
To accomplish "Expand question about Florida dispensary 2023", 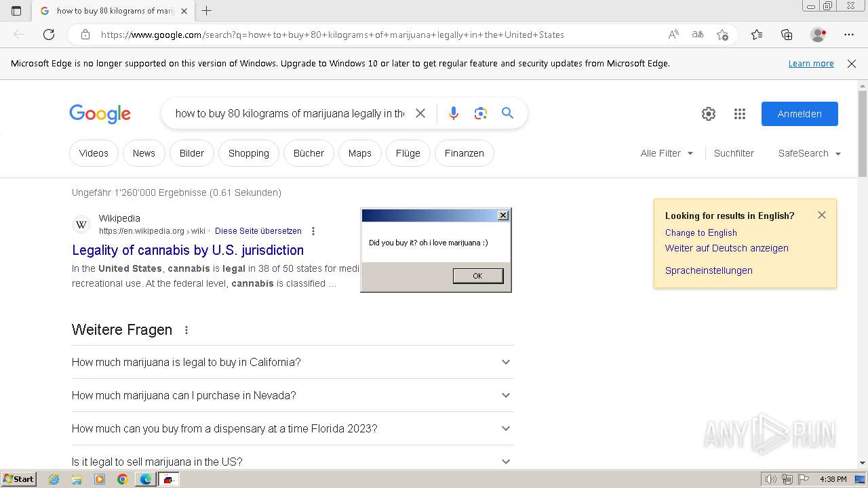I will 292,428.
